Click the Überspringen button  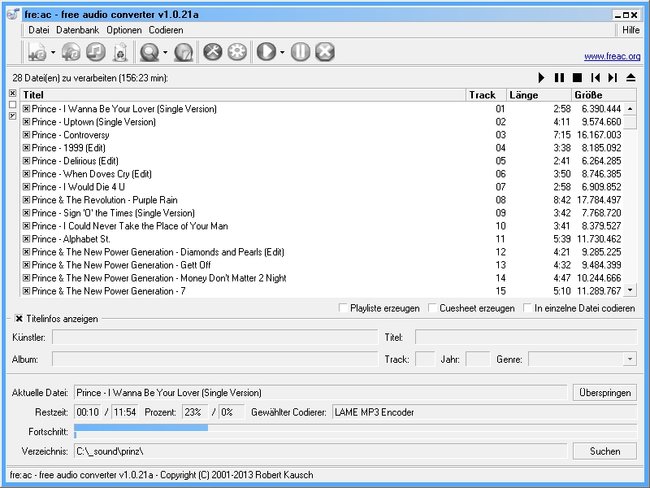tap(605, 393)
